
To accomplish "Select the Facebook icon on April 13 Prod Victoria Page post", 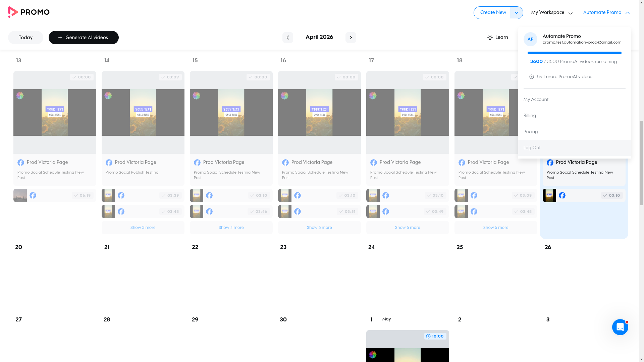I will [21, 162].
